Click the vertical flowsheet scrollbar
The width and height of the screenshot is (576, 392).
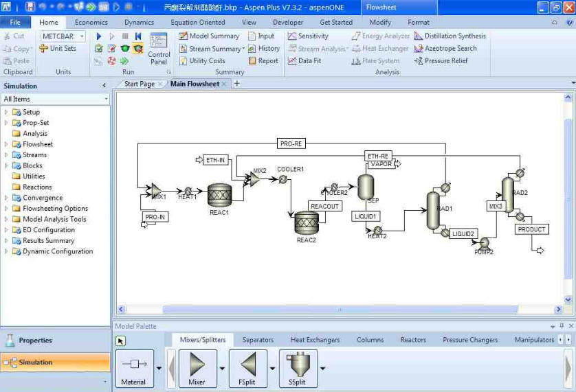[568, 198]
